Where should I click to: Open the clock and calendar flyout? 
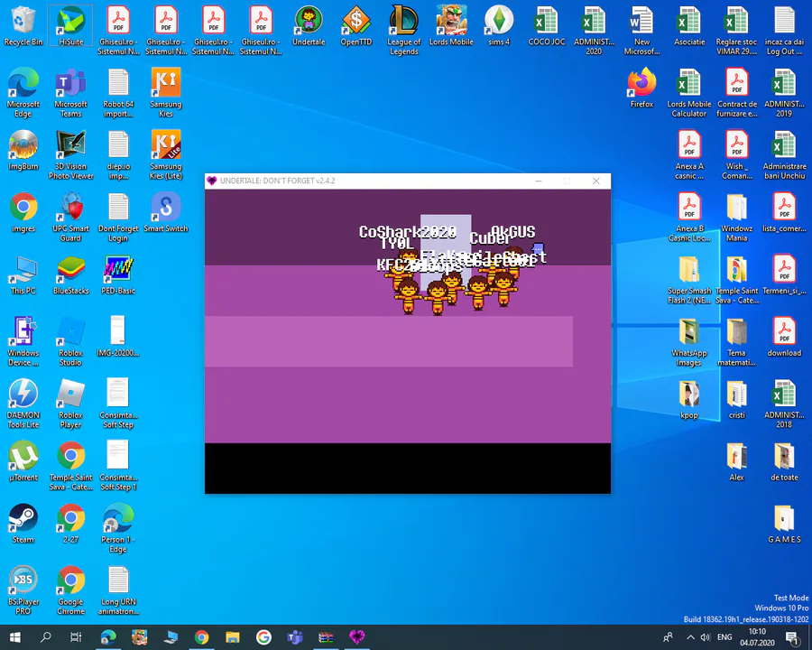(x=757, y=637)
